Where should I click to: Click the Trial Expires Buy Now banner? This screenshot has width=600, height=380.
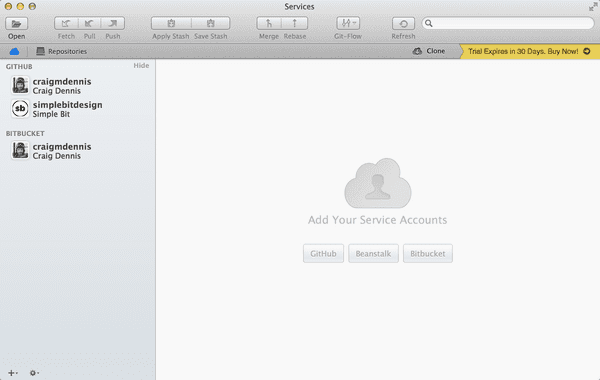point(529,51)
